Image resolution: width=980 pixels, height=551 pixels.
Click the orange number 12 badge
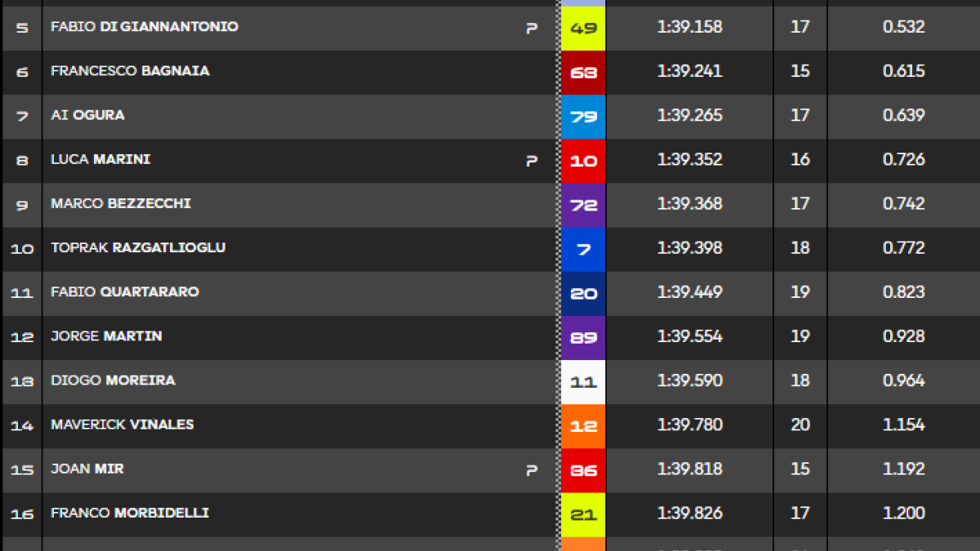(583, 425)
